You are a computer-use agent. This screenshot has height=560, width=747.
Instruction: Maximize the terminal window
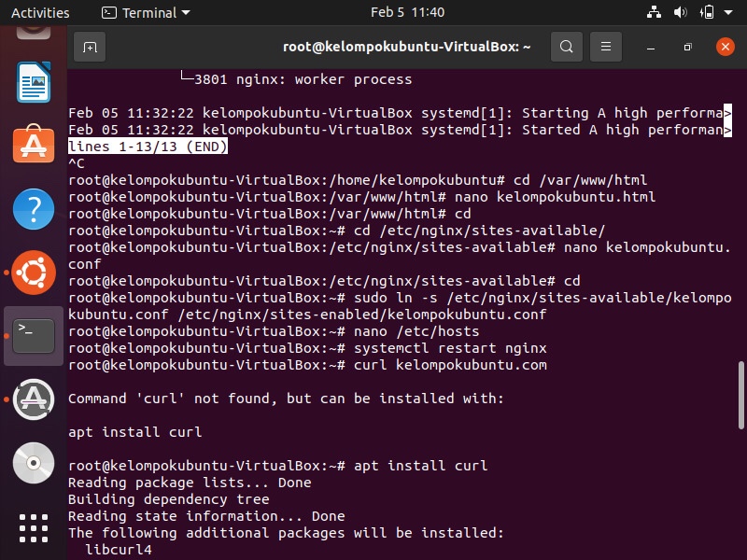[x=687, y=47]
